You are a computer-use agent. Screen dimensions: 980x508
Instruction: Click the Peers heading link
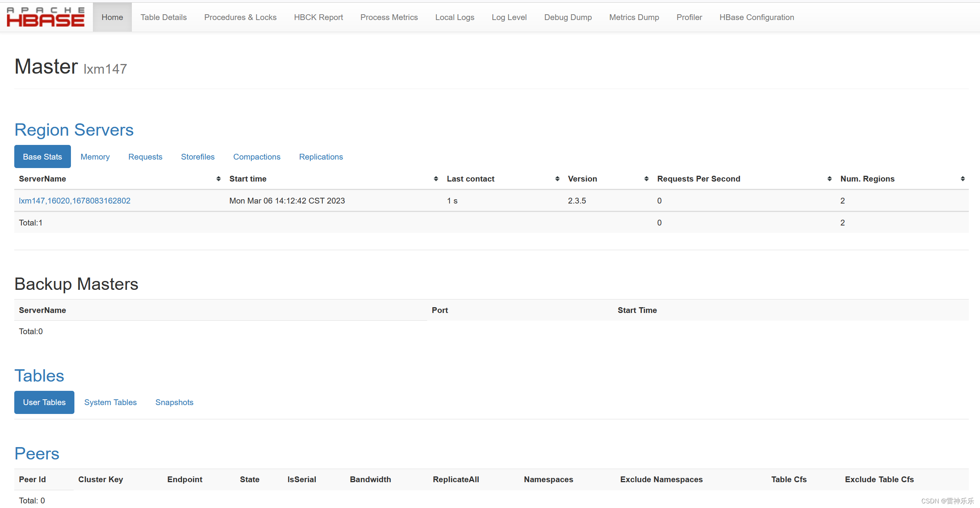point(37,454)
